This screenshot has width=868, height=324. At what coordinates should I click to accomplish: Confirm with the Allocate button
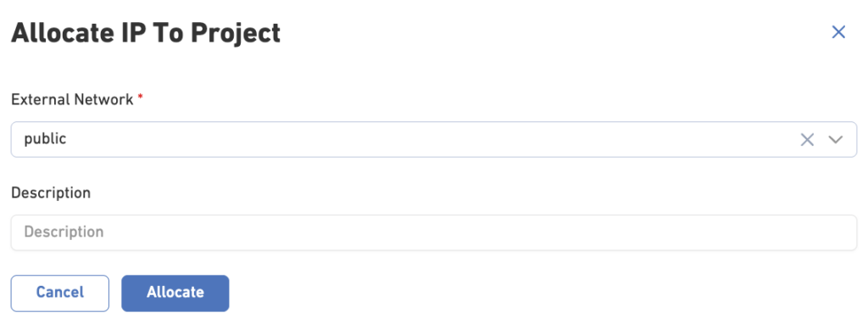[x=175, y=293]
